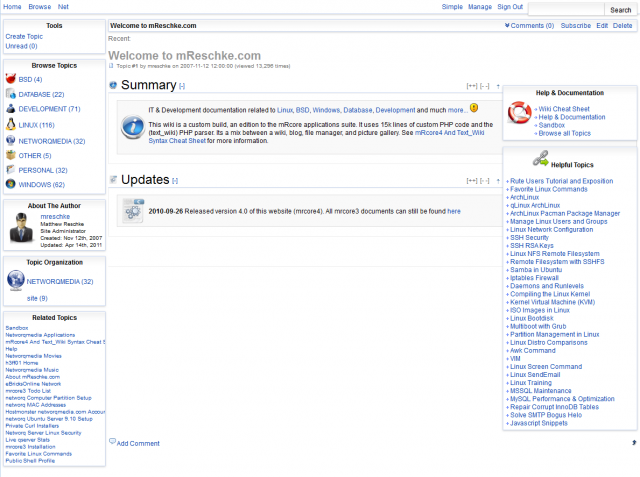This screenshot has height=477, width=640.
Task: Click the gears icon in Updates box
Action: pyautogui.click(x=133, y=211)
